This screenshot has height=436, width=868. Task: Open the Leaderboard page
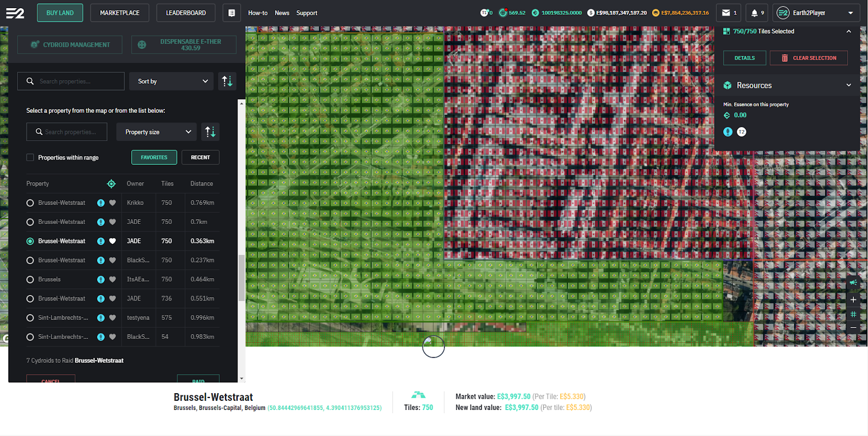186,13
